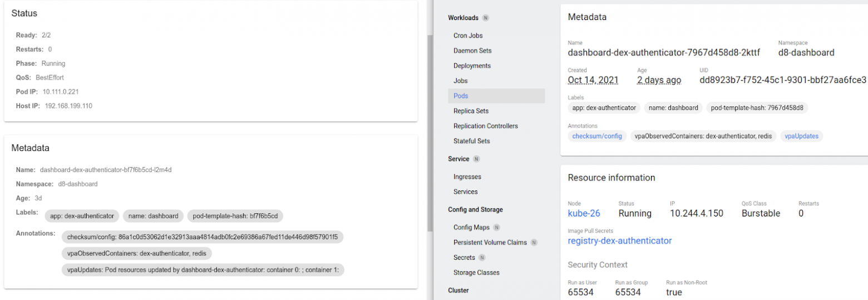Click the N badge next to Secrets
868x300 pixels.
click(x=482, y=258)
